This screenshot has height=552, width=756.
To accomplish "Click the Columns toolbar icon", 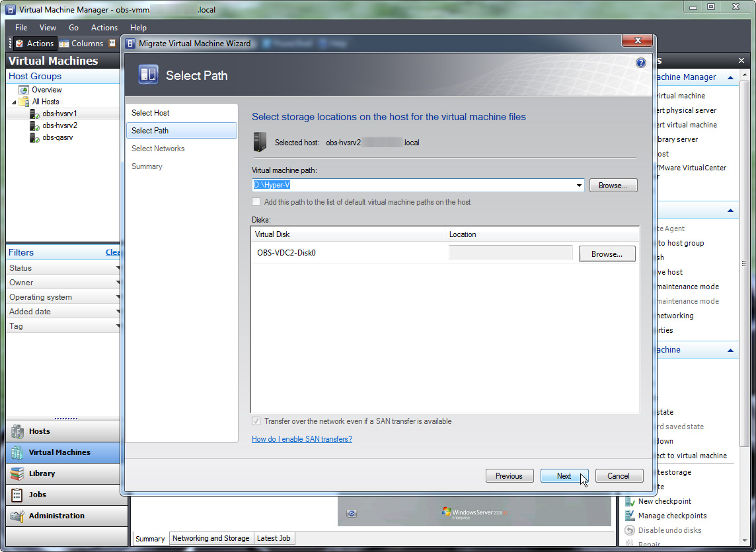I will coord(81,43).
